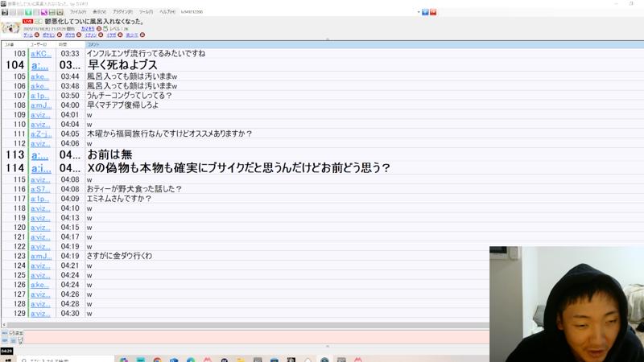Click the Windows taskbar search box
Image resolution: width=644 pixels, height=362 pixels.
[66, 360]
